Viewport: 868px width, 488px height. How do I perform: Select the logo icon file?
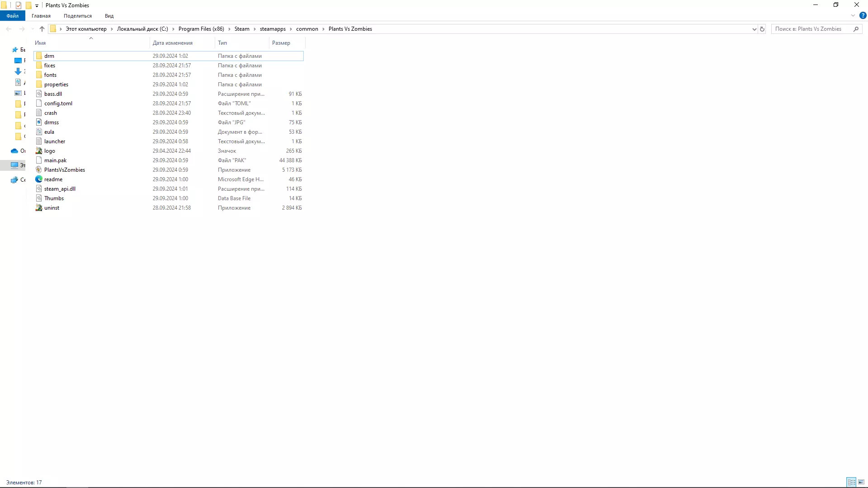coord(39,151)
